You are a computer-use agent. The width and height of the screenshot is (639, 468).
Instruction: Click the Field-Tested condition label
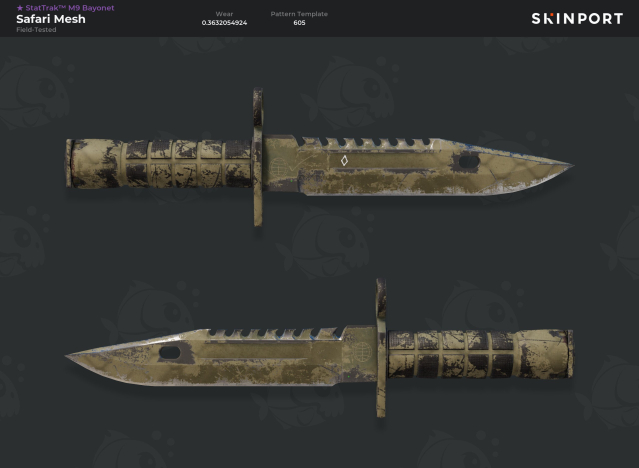(36, 30)
